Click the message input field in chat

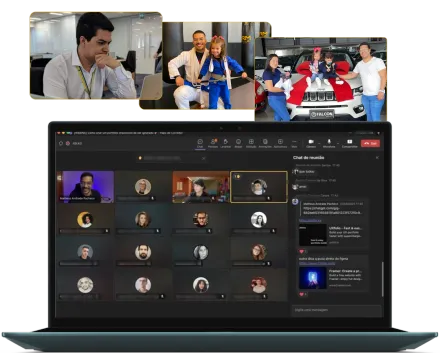pos(336,310)
